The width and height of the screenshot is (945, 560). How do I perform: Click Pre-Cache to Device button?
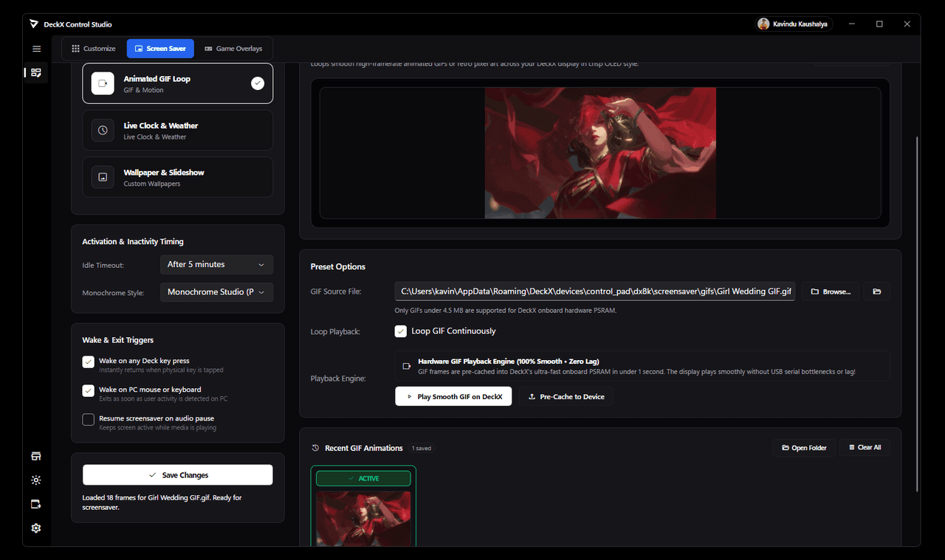point(566,397)
